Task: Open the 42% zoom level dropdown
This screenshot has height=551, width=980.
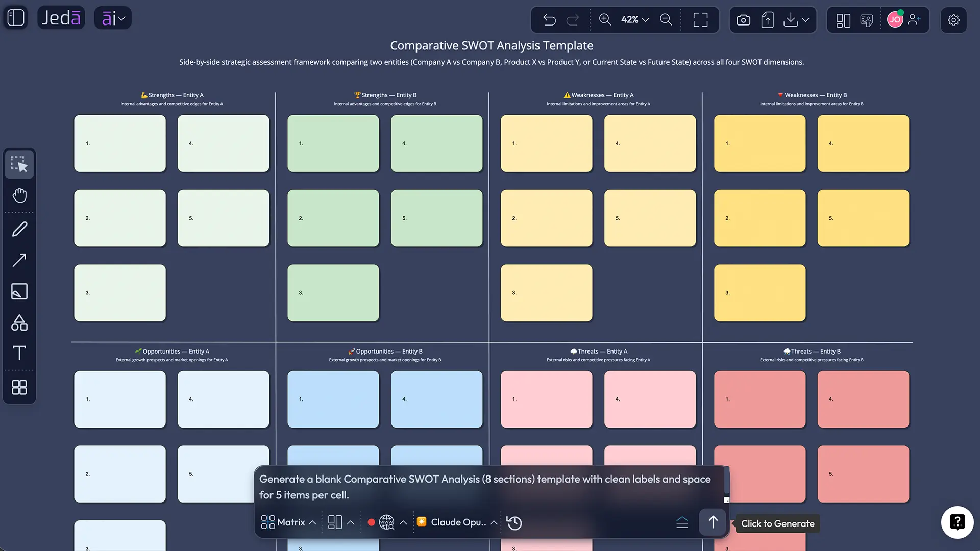Action: 635,19
